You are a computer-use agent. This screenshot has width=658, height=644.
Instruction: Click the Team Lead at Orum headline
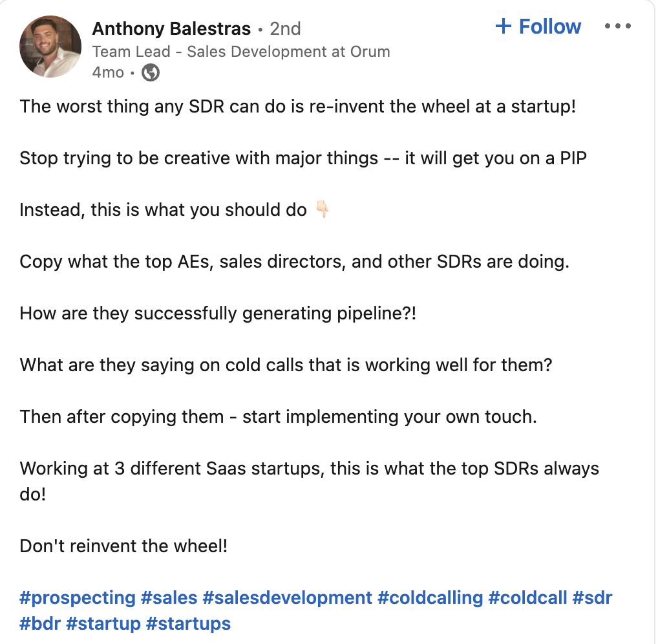click(241, 52)
